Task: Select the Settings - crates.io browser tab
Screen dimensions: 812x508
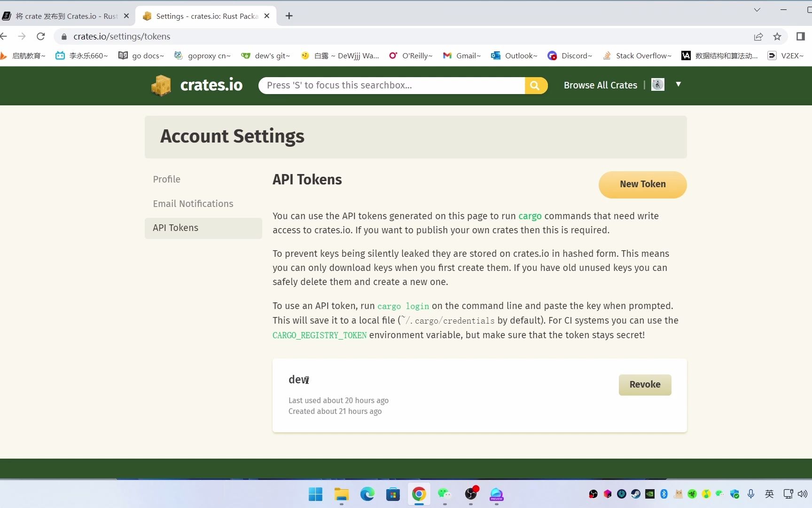Action: pos(206,16)
